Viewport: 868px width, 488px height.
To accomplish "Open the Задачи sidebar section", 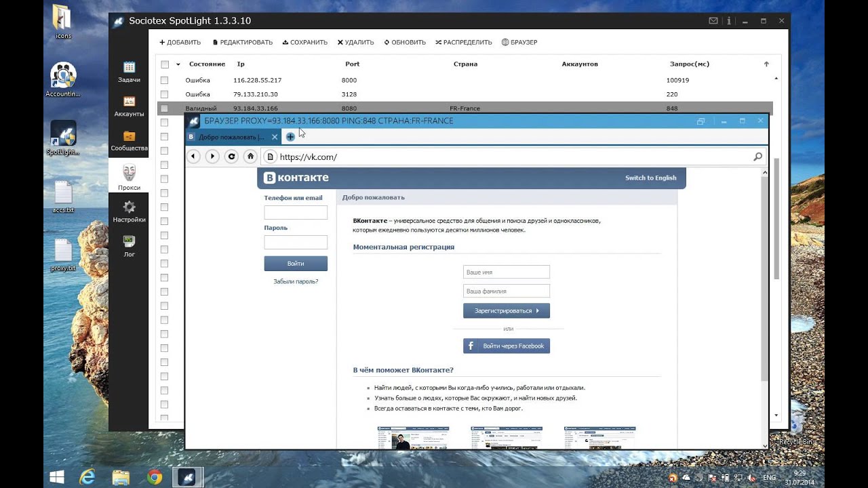I will (x=129, y=72).
